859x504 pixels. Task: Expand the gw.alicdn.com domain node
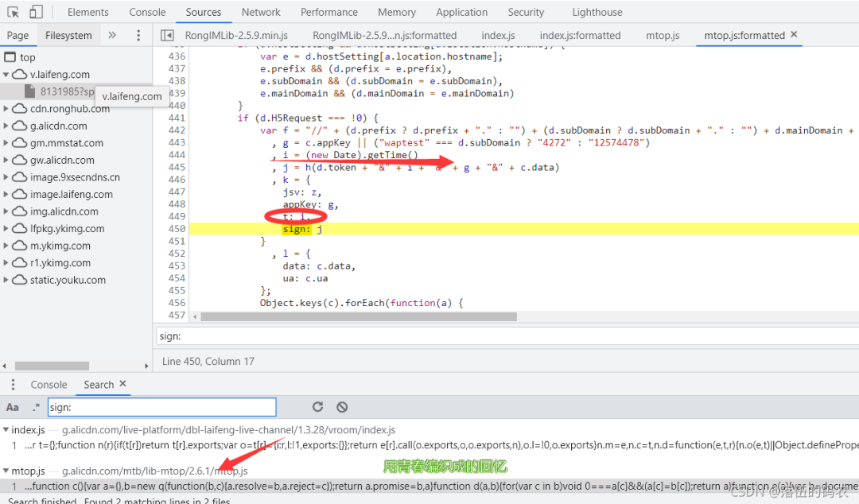[x=6, y=160]
